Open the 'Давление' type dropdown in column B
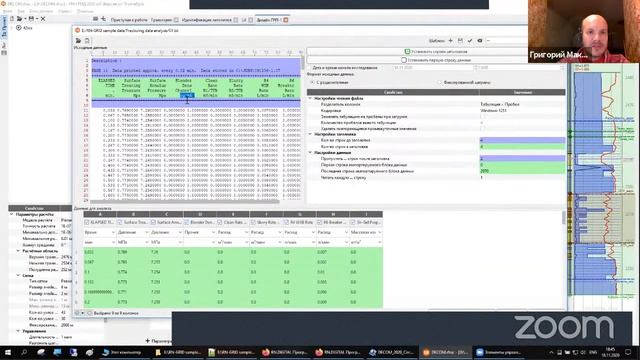640x360 pixels. point(133,232)
